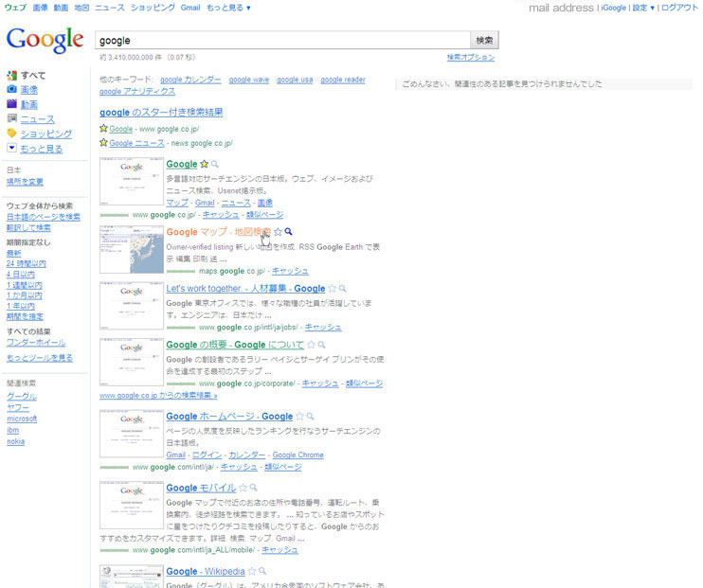703x588 pixels.
Task: Open the Google マップ result thumbnail
Action: tap(132, 249)
